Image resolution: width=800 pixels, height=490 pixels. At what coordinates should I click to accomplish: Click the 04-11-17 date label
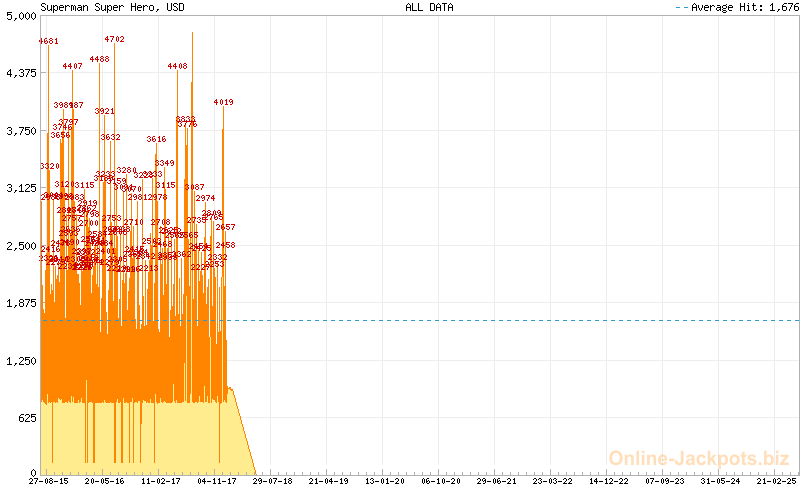click(x=217, y=481)
